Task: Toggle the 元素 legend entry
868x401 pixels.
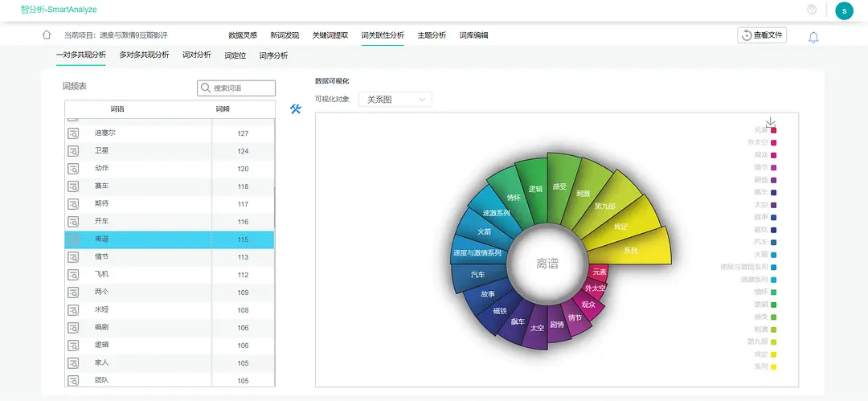Action: point(765,130)
